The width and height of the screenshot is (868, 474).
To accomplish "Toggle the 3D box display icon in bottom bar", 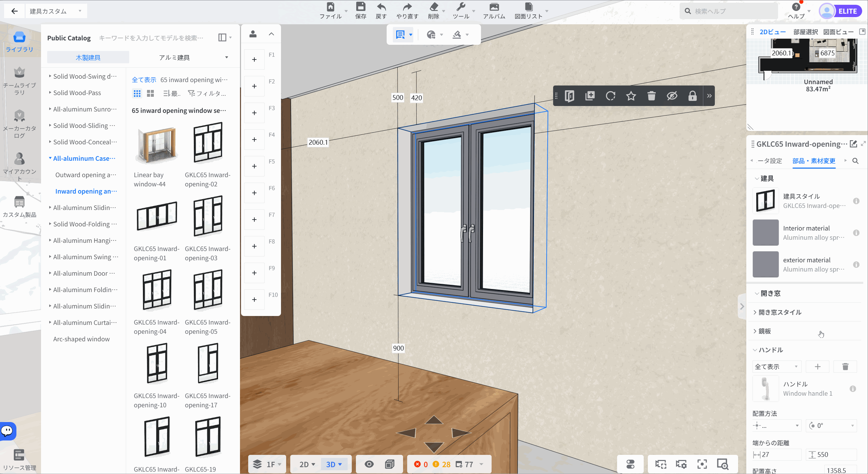I will point(390,464).
